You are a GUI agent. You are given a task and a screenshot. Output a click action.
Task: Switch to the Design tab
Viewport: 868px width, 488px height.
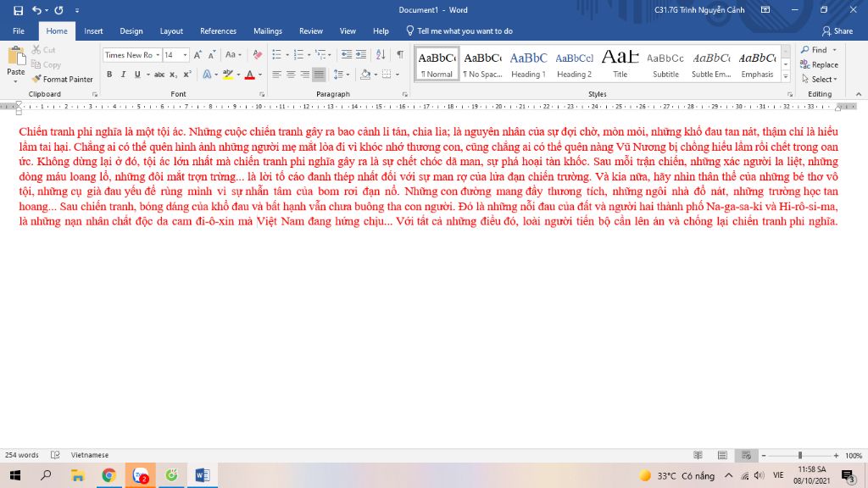(x=131, y=31)
